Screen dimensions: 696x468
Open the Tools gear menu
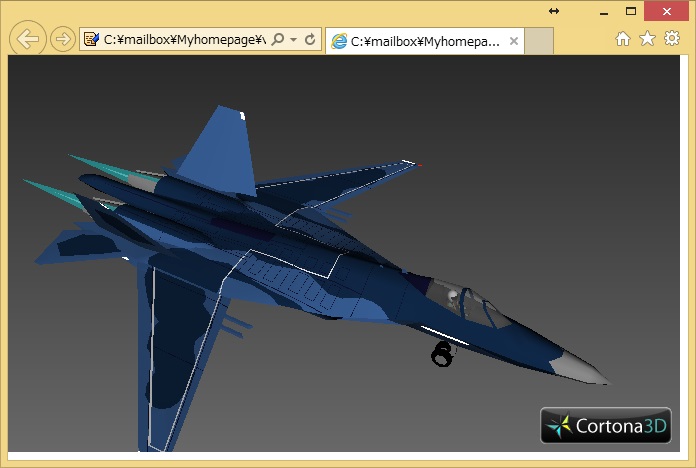tap(672, 38)
